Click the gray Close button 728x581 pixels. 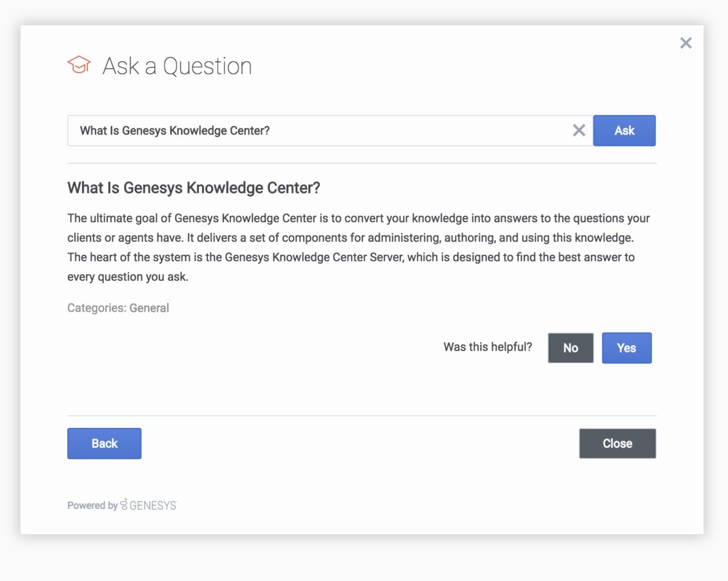(x=618, y=443)
